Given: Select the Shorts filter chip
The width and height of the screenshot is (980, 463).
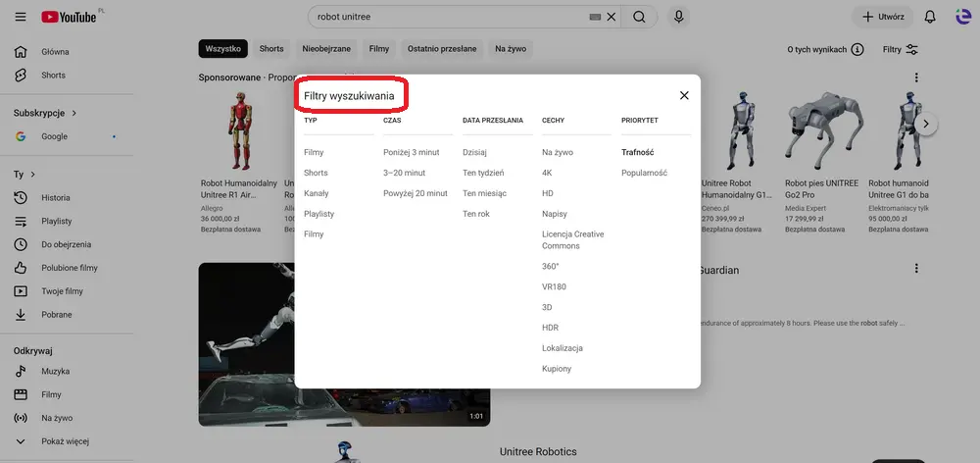Looking at the screenshot, I should (x=271, y=49).
